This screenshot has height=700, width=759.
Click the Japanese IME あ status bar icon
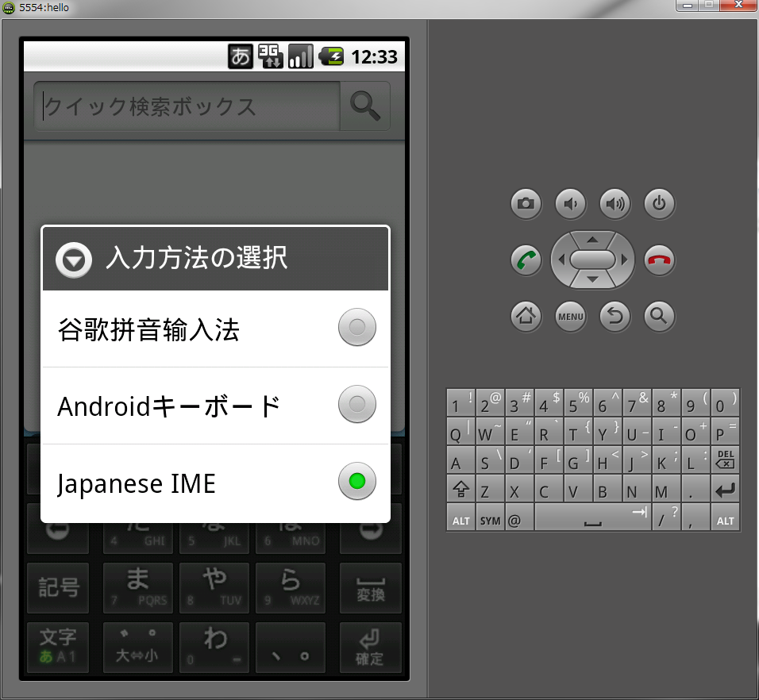click(x=241, y=56)
